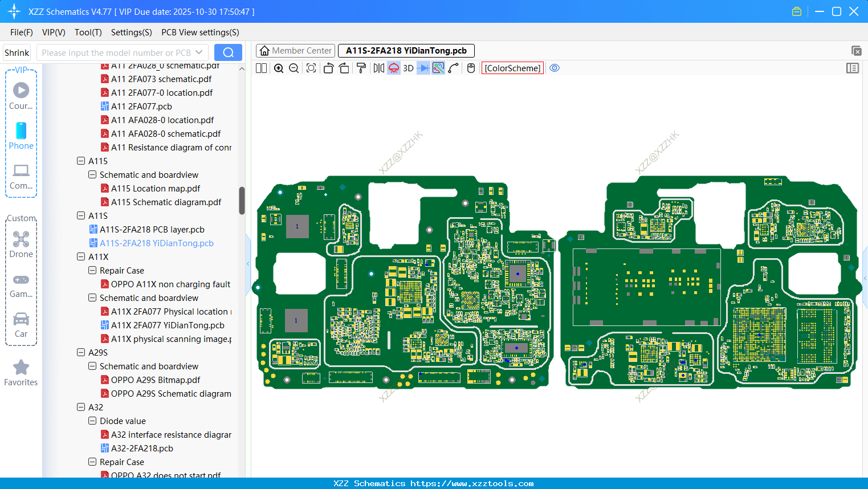Click the paint roller icon

coord(361,68)
